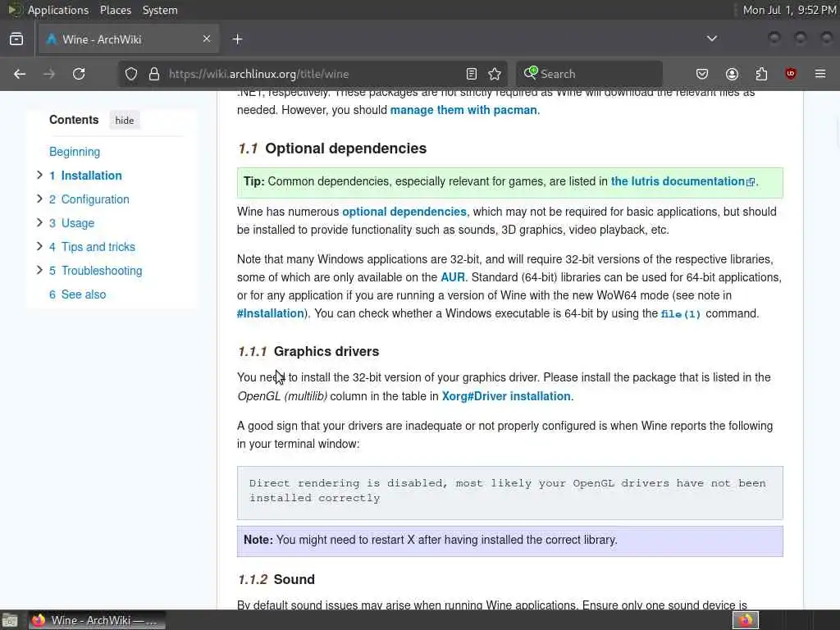Viewport: 840px width, 630px height.
Task: Open the uBlock Origin extension icon
Action: (x=791, y=74)
